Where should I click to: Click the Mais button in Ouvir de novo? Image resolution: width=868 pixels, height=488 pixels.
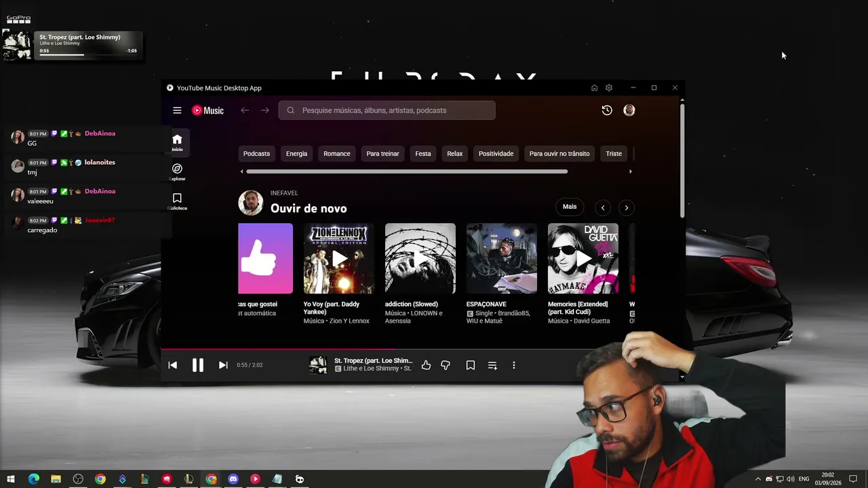[570, 207]
